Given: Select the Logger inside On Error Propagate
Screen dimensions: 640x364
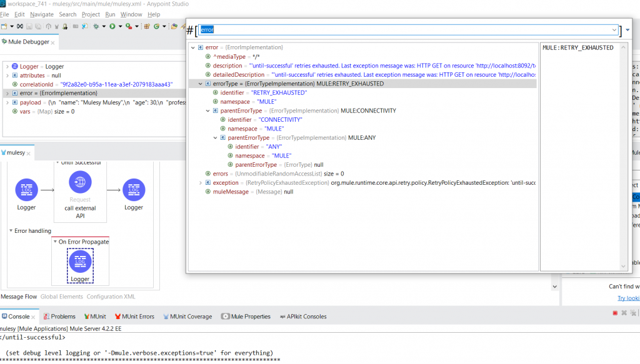Looking at the screenshot, I should click(x=80, y=262).
